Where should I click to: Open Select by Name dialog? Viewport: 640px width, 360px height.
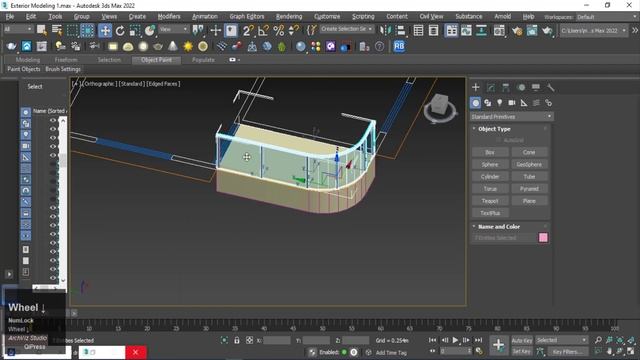57,30
